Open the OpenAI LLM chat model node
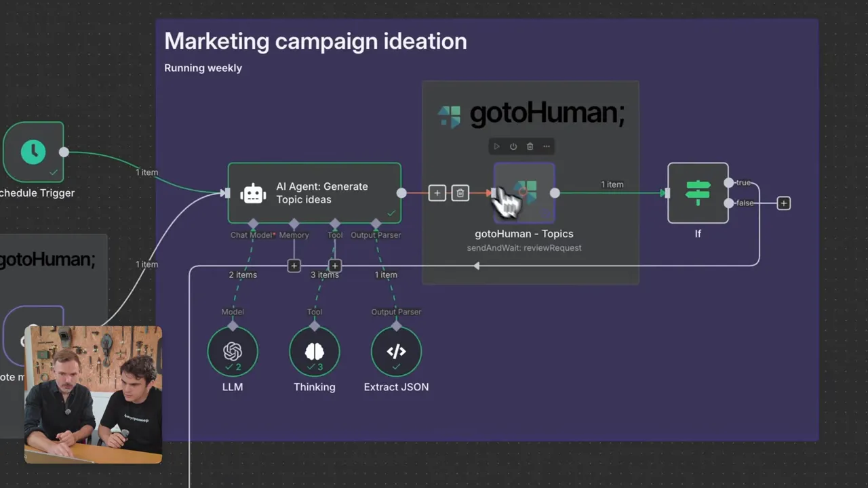The height and width of the screenshot is (488, 868). point(233,351)
